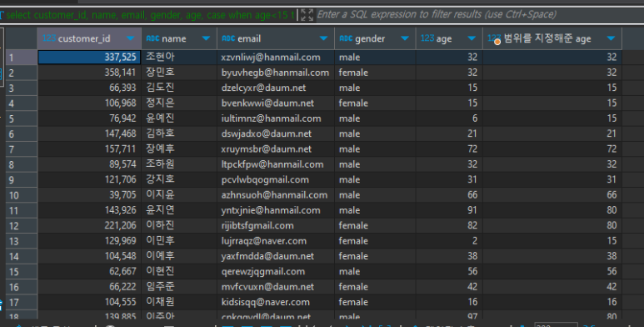Click the email dzelcyxr@daum.net
Viewport: 644px width, 327px height.
click(263, 88)
